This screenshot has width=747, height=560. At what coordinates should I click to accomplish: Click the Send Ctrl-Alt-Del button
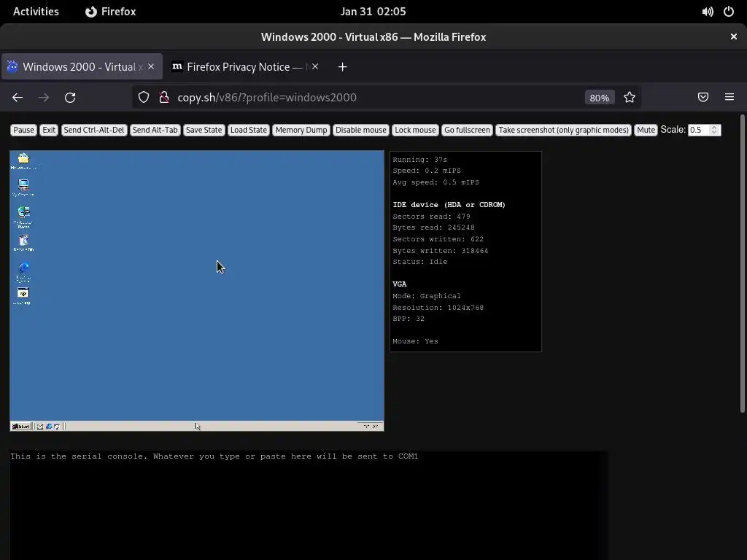pos(94,130)
